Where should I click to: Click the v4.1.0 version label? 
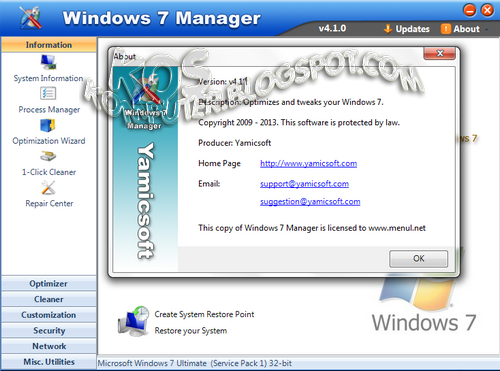(x=332, y=29)
